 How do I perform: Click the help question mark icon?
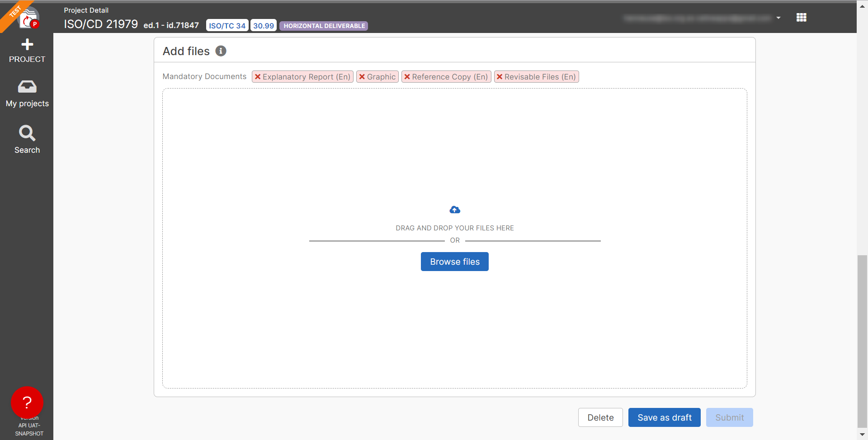point(27,402)
